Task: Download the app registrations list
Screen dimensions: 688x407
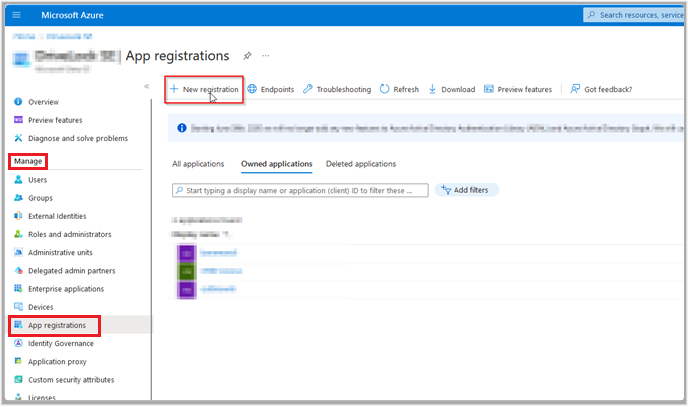Action: (452, 89)
